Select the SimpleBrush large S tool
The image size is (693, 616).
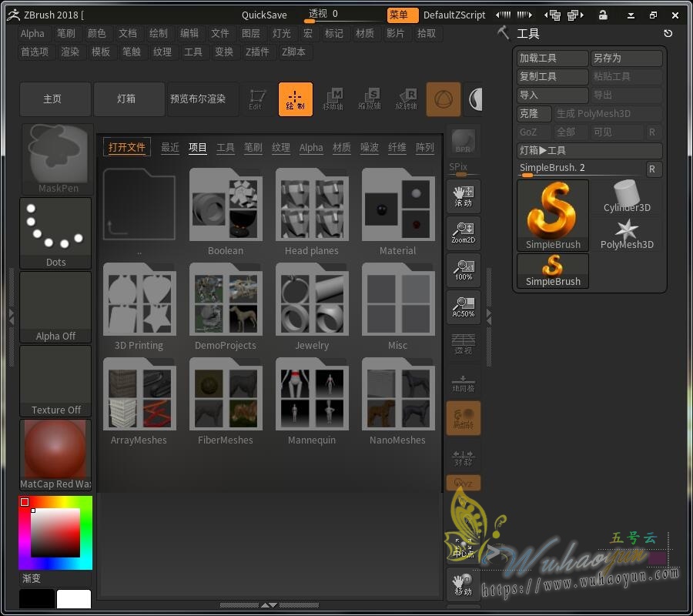tap(553, 216)
